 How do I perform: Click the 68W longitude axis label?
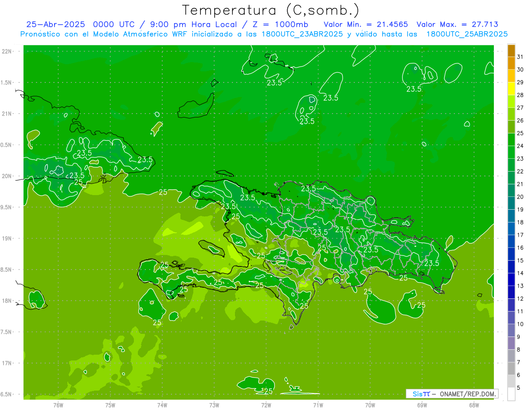(474, 405)
